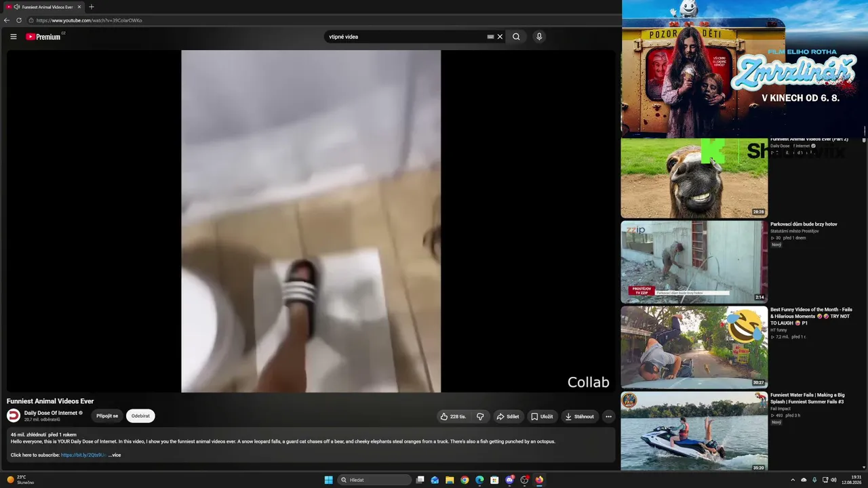Like the video (228 tis.)
The height and width of the screenshot is (488, 868).
click(x=453, y=416)
